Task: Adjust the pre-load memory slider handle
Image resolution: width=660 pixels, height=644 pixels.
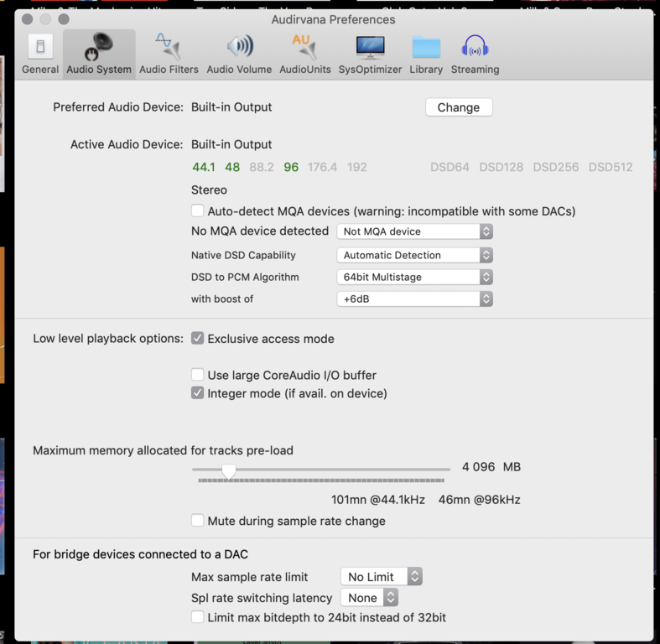Action: [229, 470]
